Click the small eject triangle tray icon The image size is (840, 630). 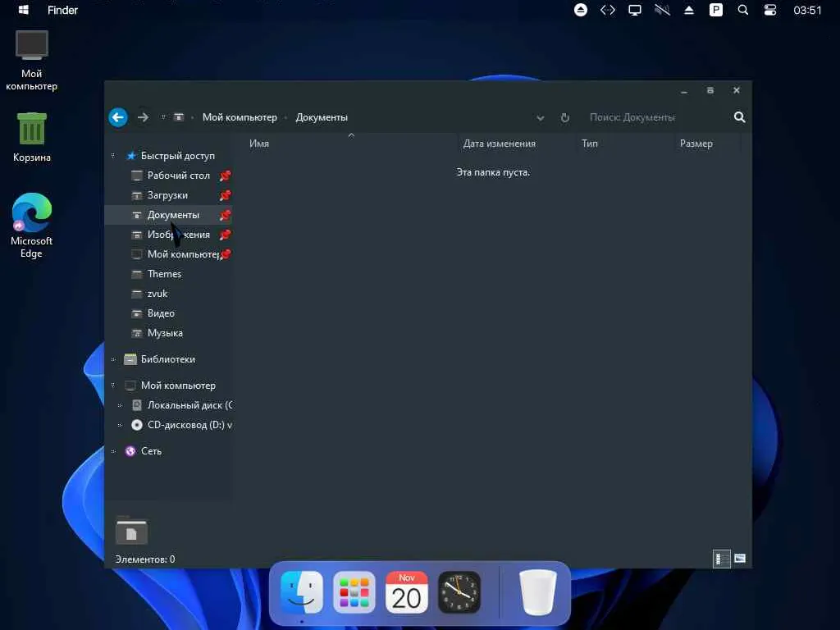pos(689,10)
